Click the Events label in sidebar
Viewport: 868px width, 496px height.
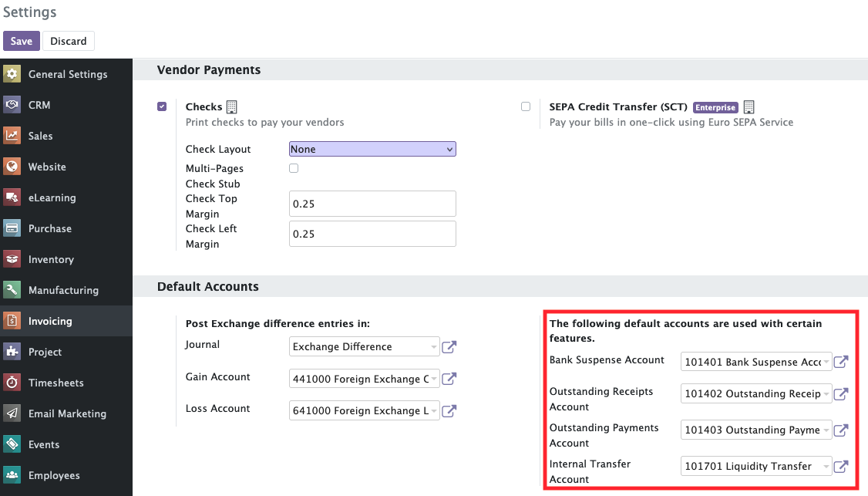(x=44, y=444)
